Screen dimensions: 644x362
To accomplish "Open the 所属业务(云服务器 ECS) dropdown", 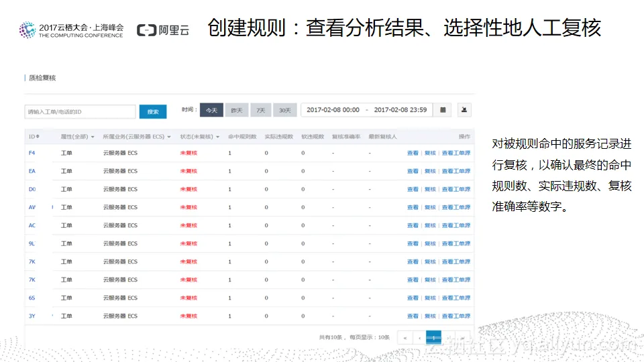I will click(136, 137).
